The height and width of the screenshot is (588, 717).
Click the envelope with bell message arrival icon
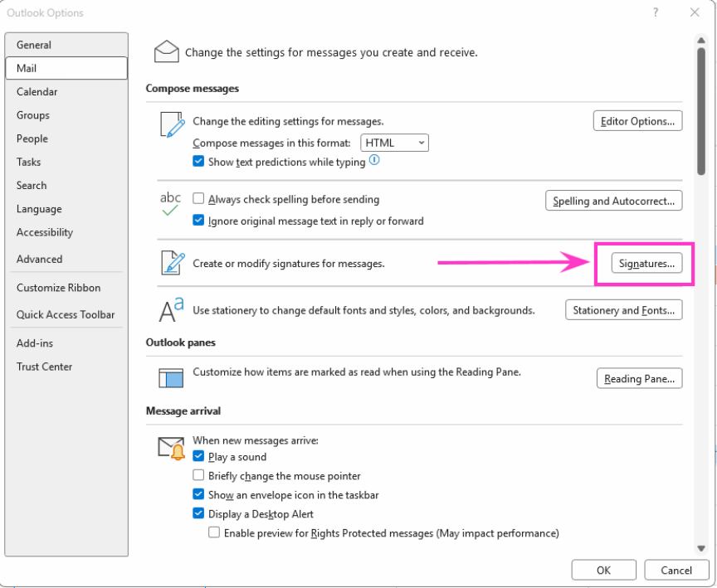click(172, 448)
